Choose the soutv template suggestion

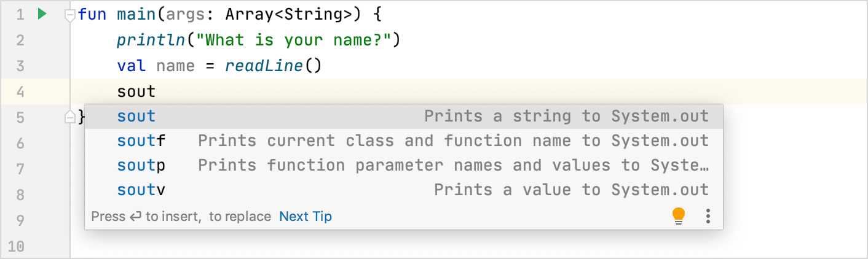click(141, 190)
